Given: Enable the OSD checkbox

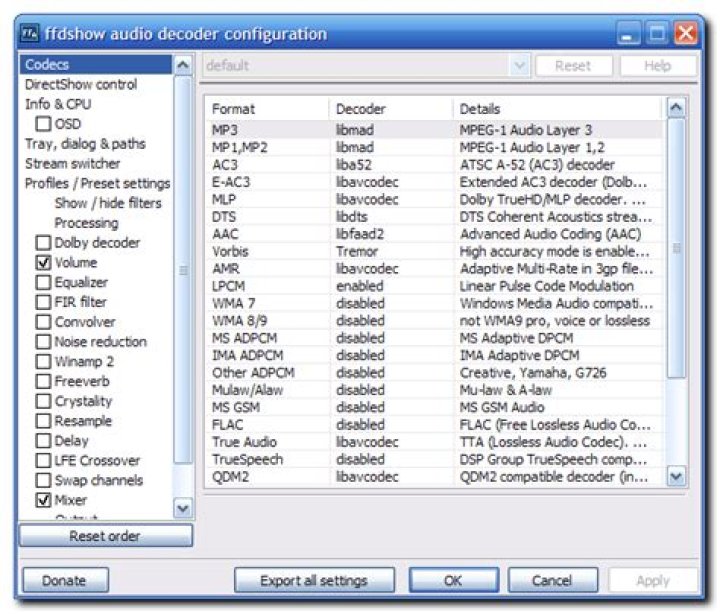Looking at the screenshot, I should click(x=43, y=124).
